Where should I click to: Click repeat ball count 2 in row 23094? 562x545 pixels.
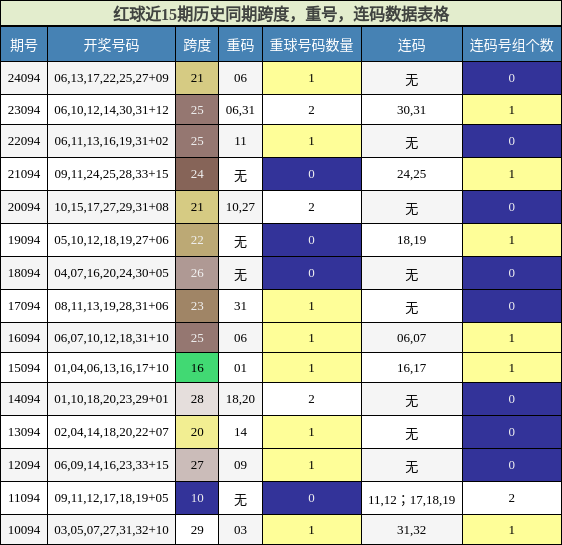311,110
